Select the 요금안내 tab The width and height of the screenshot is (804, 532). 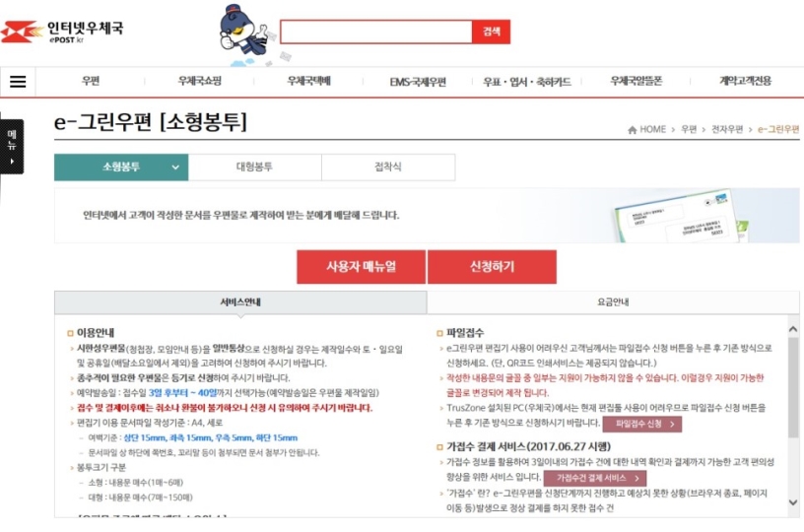click(613, 301)
